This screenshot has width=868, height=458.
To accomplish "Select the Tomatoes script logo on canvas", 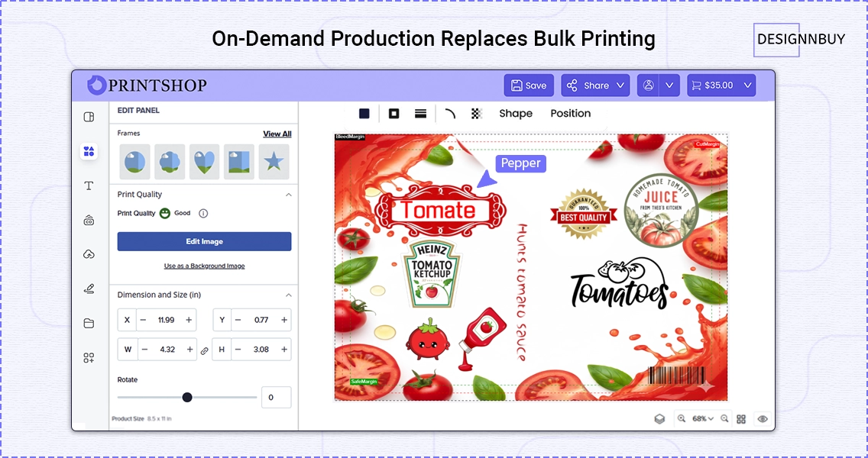I will (620, 284).
